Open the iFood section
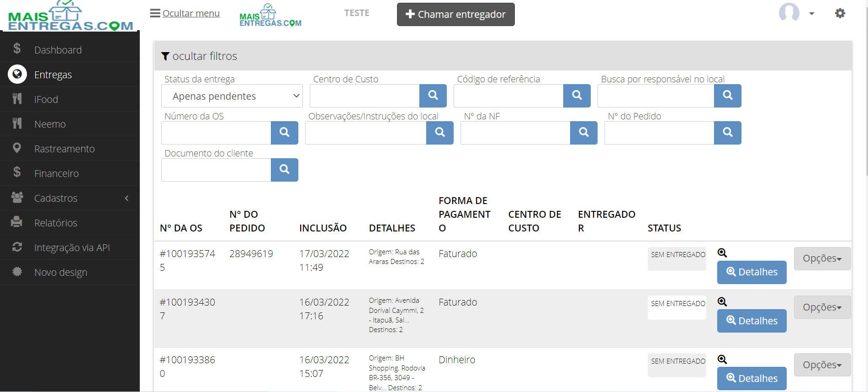This screenshot has width=868, height=392. tap(70, 99)
